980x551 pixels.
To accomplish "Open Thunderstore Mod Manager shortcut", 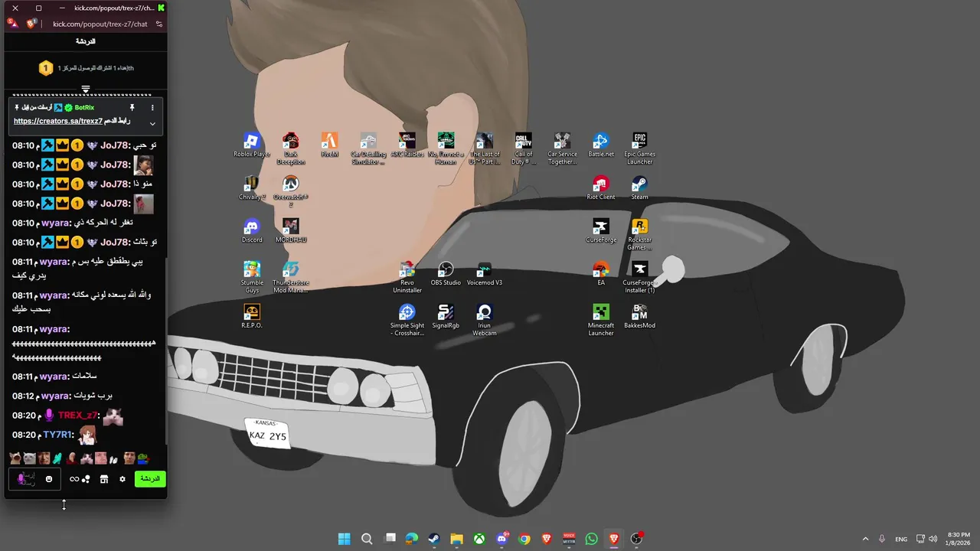I will (290, 277).
